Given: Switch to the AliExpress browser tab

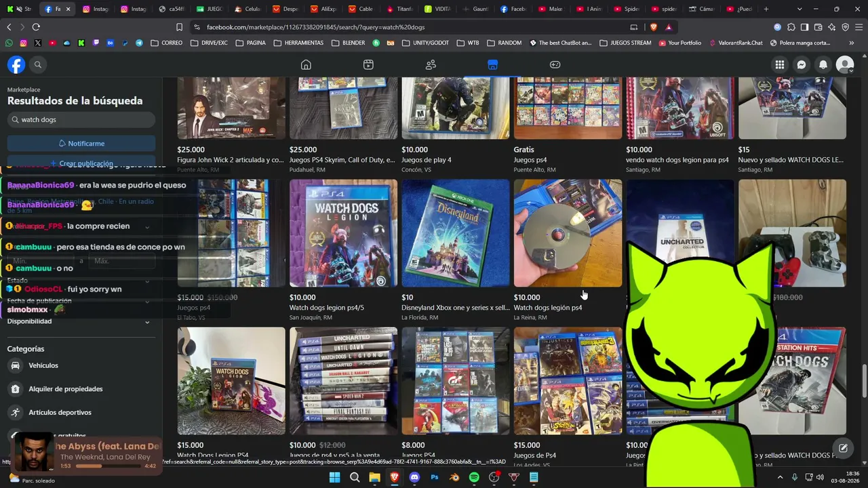Looking at the screenshot, I should point(323,9).
